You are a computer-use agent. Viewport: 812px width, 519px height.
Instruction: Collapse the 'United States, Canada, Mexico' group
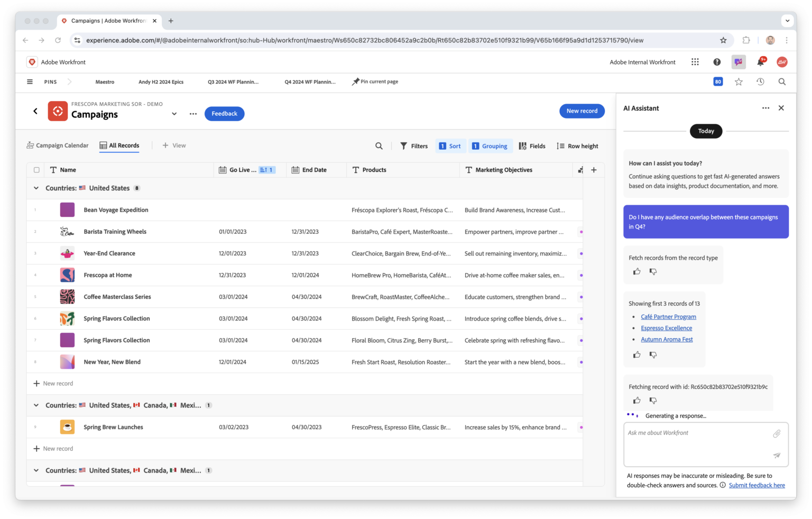(x=36, y=405)
